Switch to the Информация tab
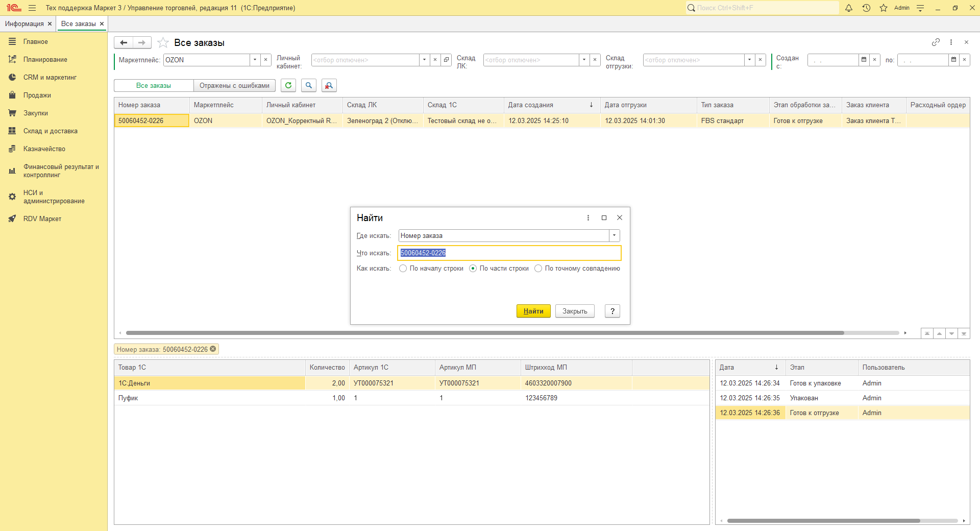The height and width of the screenshot is (531, 980). pyautogui.click(x=24, y=24)
